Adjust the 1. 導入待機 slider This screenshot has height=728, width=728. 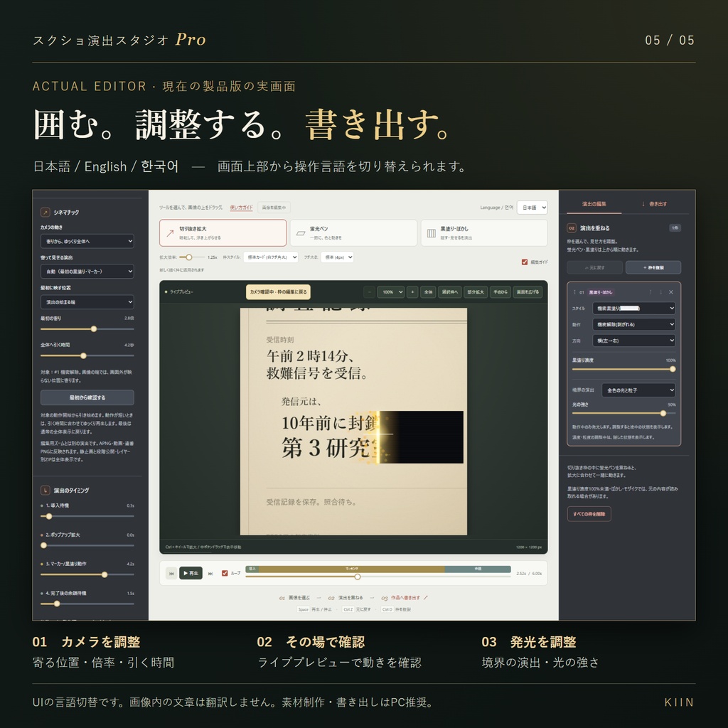pyautogui.click(x=87, y=516)
